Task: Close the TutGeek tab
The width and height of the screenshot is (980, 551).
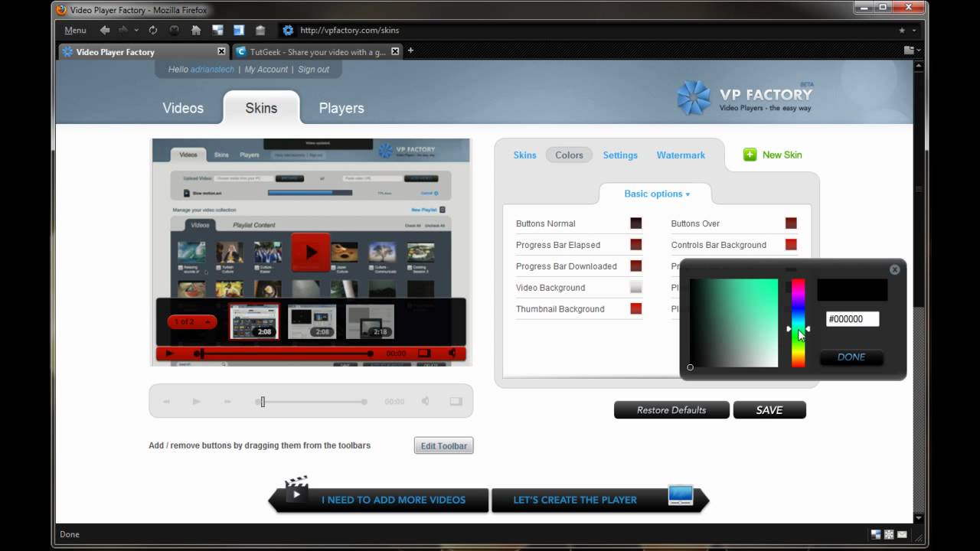Action: coord(395,51)
